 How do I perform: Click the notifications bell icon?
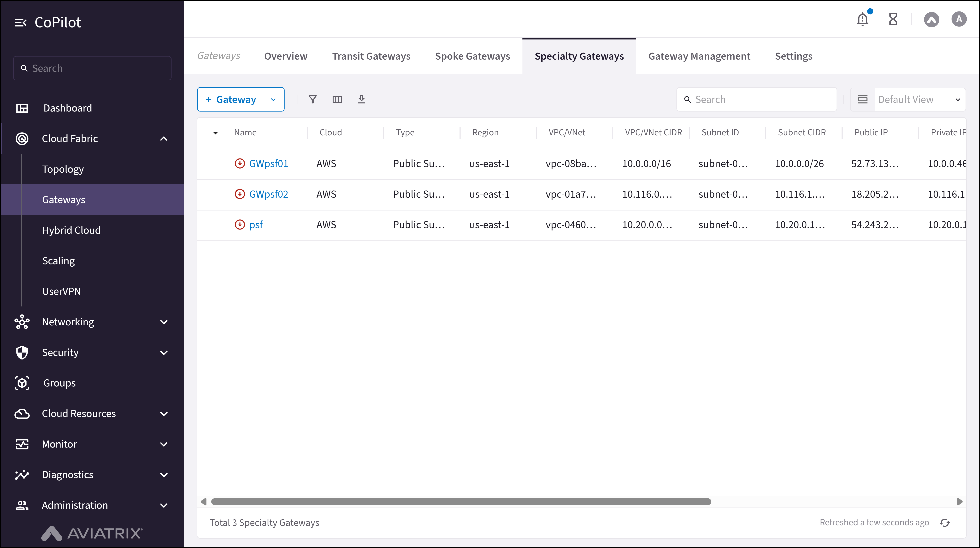(862, 19)
